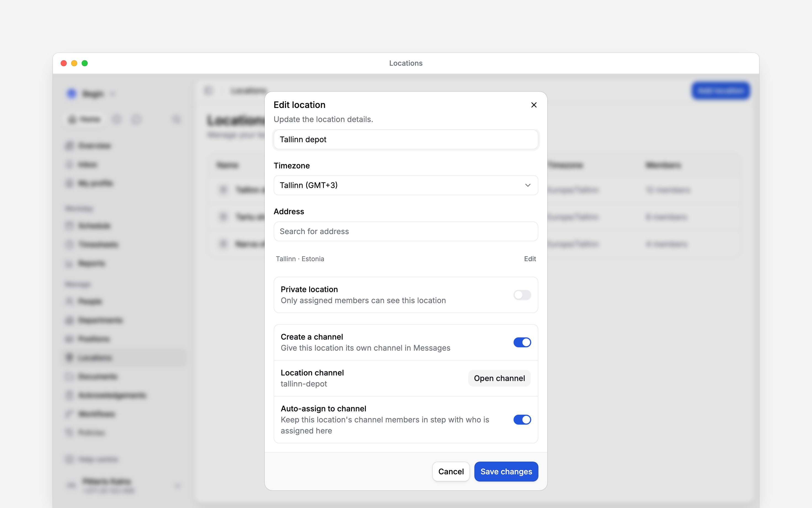Click the yellow minimize window button

(x=74, y=63)
